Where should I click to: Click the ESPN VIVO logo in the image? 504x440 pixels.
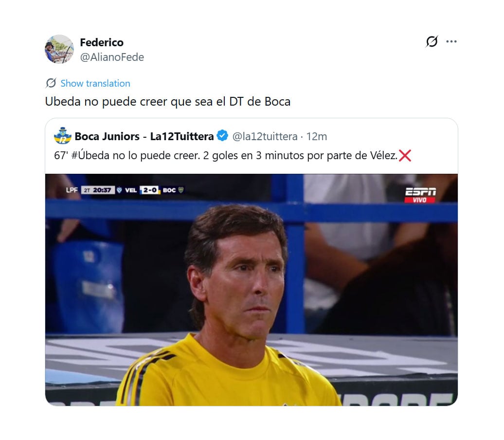click(x=420, y=195)
